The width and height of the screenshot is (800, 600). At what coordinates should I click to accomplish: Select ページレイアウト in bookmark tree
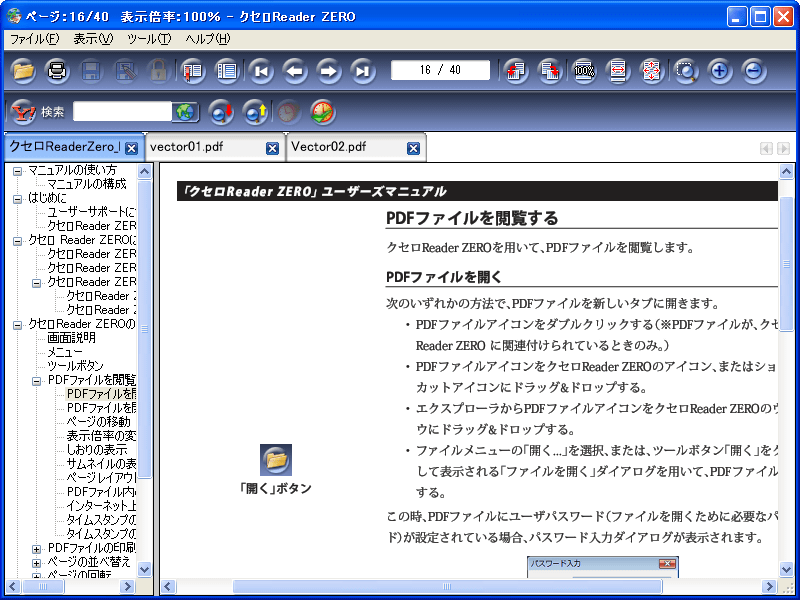coord(101,478)
